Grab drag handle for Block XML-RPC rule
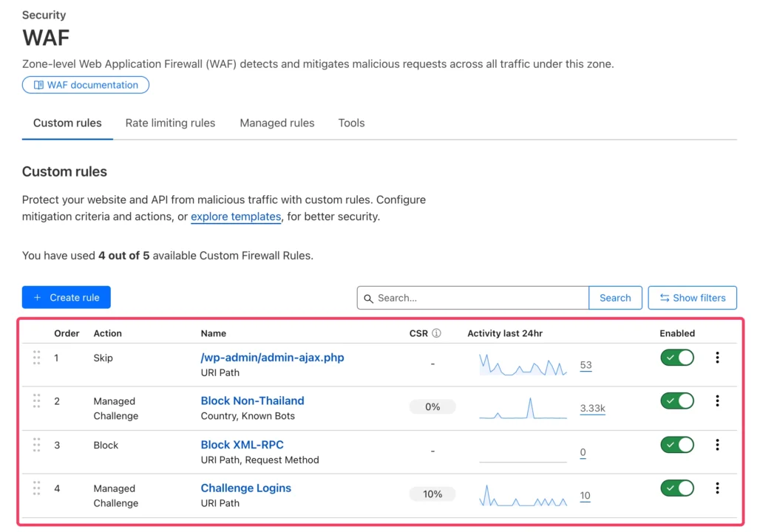The height and width of the screenshot is (532, 757). (x=37, y=445)
